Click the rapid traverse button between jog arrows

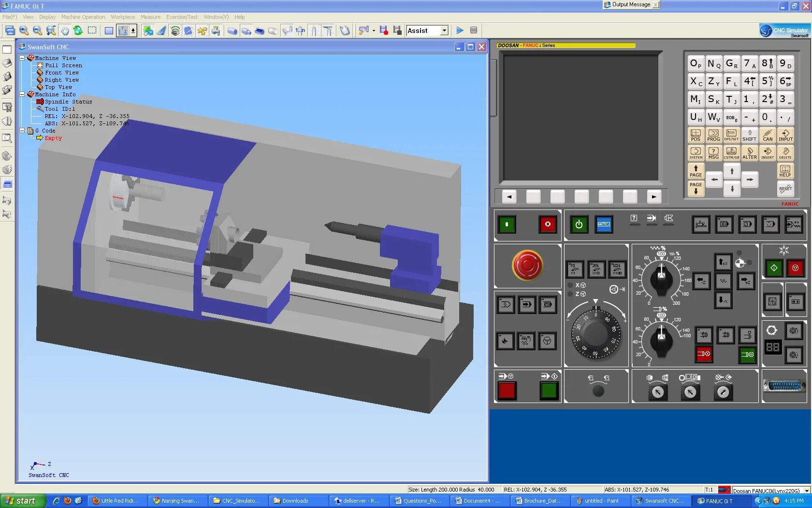pos(724,281)
